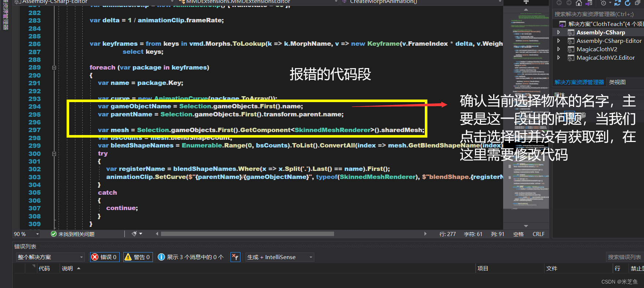This screenshot has width=644, height=288.
Task: Click the back arrow in Solution Explorer toolbar
Action: (x=559, y=3)
